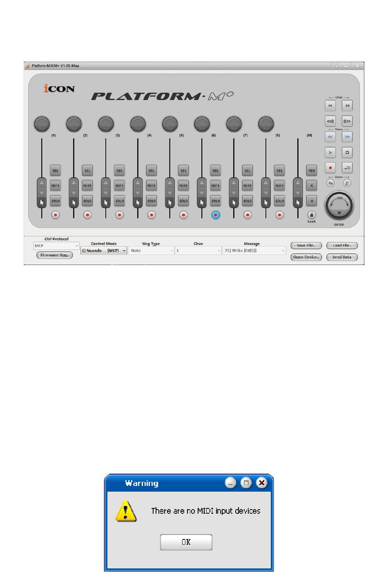Click the Open Device.. button

point(306,257)
